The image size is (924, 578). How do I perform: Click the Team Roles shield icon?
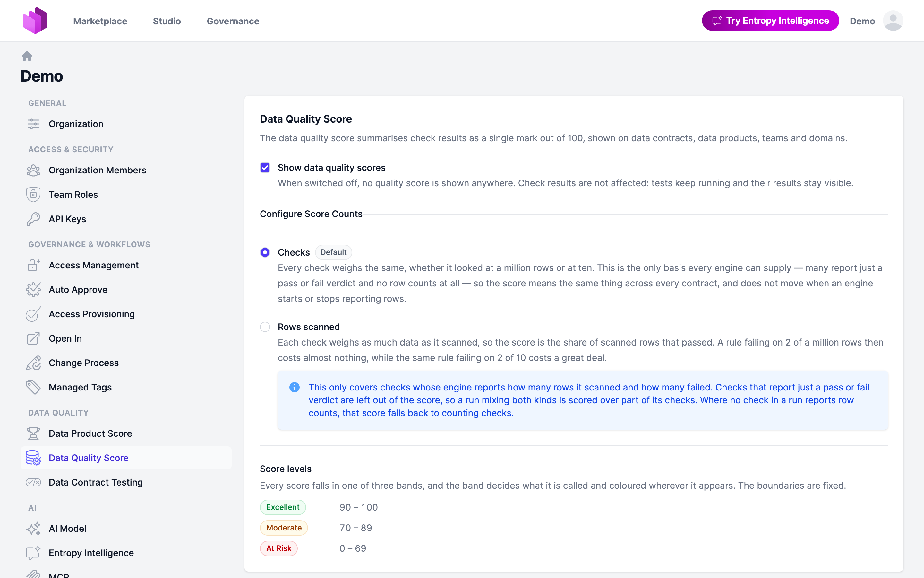click(33, 195)
